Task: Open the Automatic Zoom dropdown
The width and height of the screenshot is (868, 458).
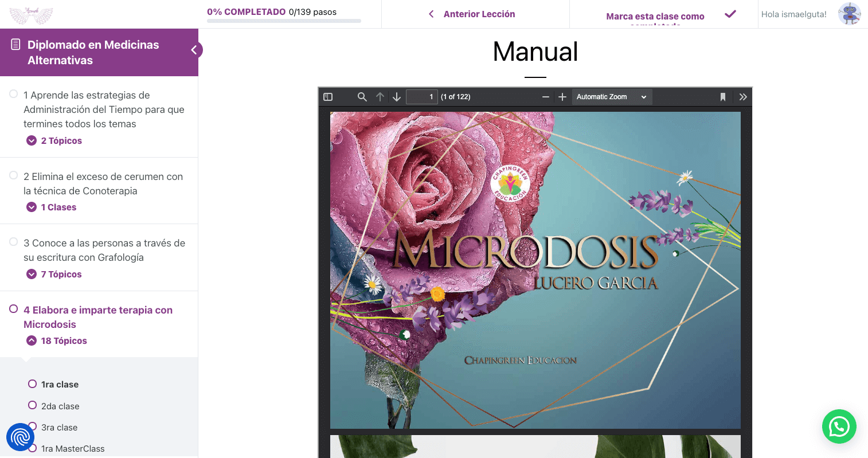Action: [x=611, y=97]
